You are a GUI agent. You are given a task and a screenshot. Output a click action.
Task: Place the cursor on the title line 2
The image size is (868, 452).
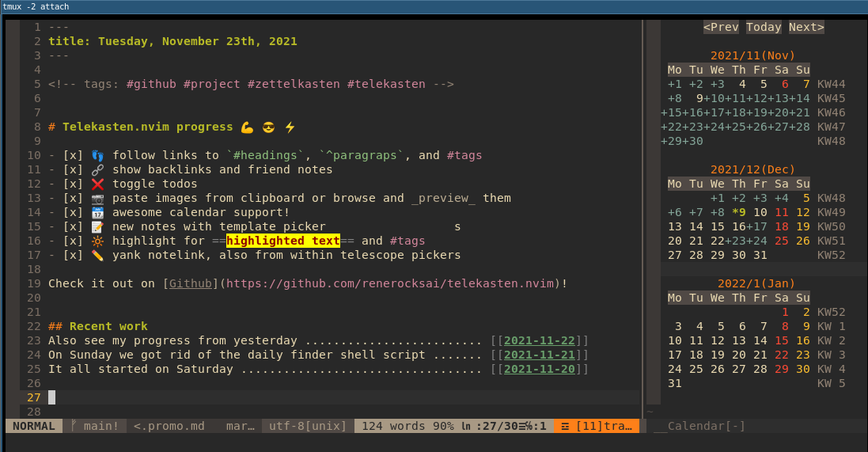(172, 41)
